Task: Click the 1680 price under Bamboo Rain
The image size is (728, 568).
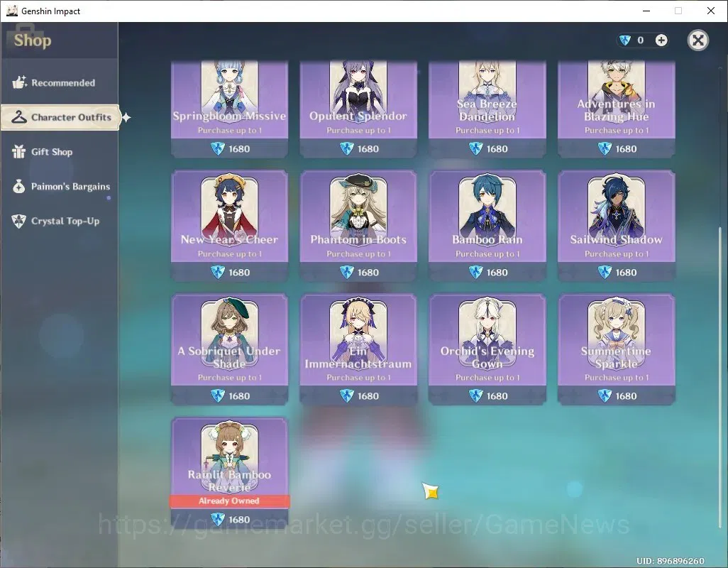Action: [497, 273]
